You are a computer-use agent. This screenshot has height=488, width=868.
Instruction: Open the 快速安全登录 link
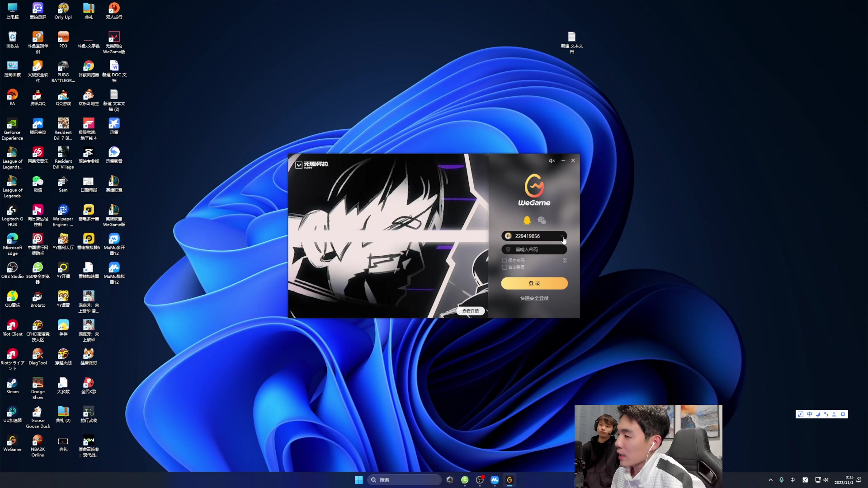coord(534,298)
